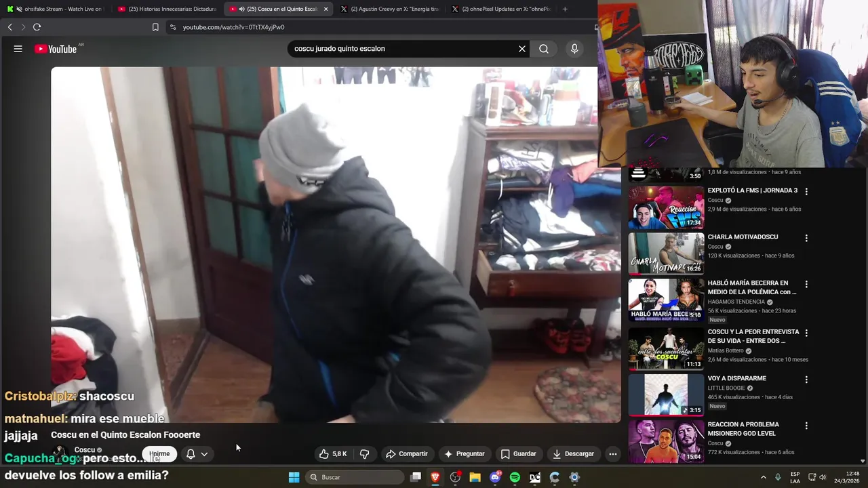Start voice search with the microphone

pos(574,49)
